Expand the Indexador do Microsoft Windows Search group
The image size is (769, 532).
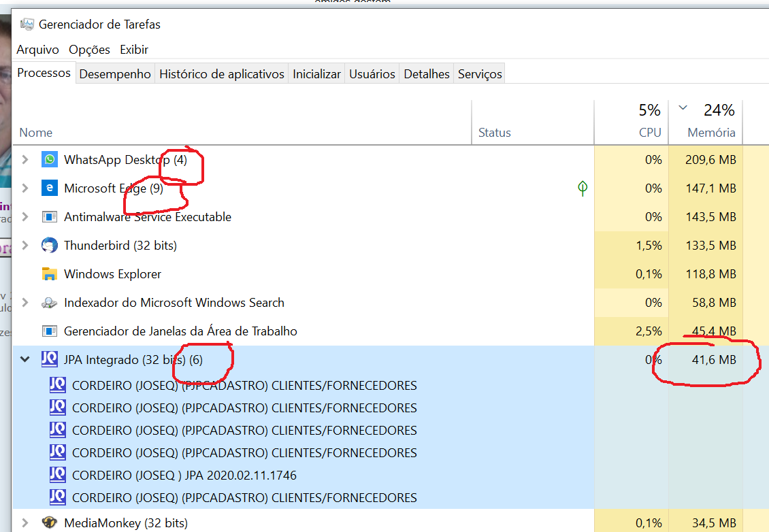[25, 303]
